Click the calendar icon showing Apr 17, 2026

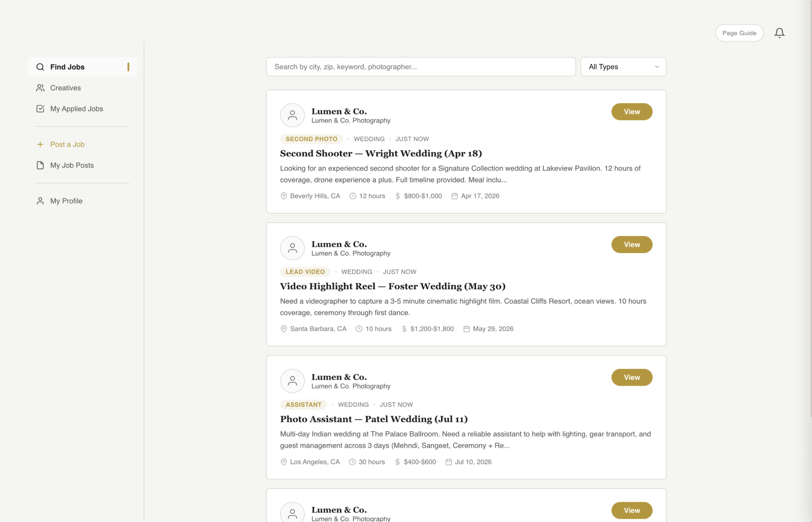455,196
